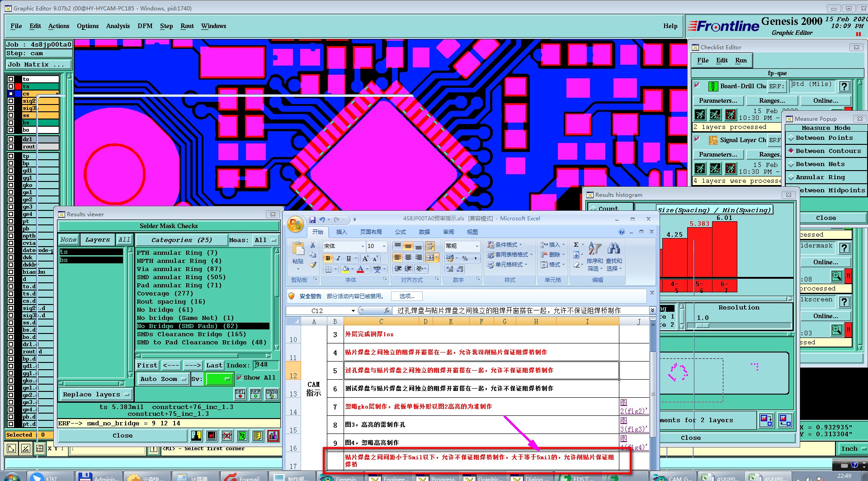Screen dimensions: 868x481
Task: Click the DEL icon in Results viewer
Action: point(240,394)
